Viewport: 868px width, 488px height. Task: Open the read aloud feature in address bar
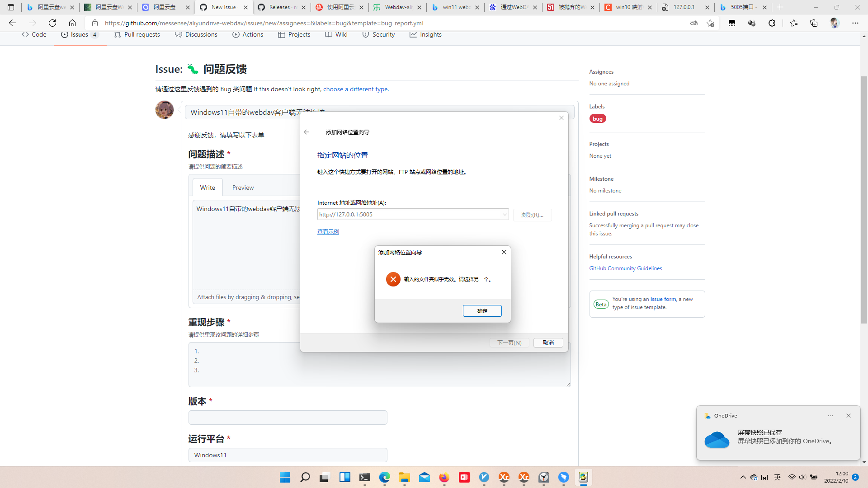(693, 23)
